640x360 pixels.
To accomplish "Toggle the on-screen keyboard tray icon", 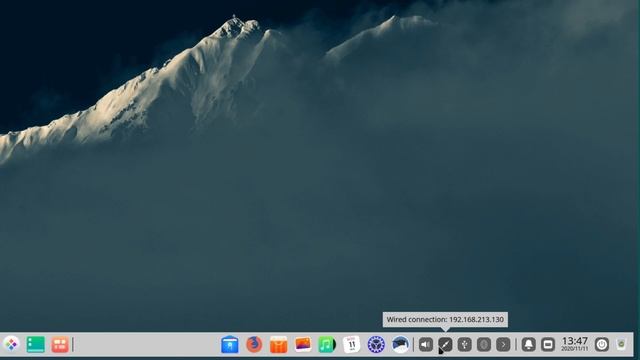I will coord(548,344).
